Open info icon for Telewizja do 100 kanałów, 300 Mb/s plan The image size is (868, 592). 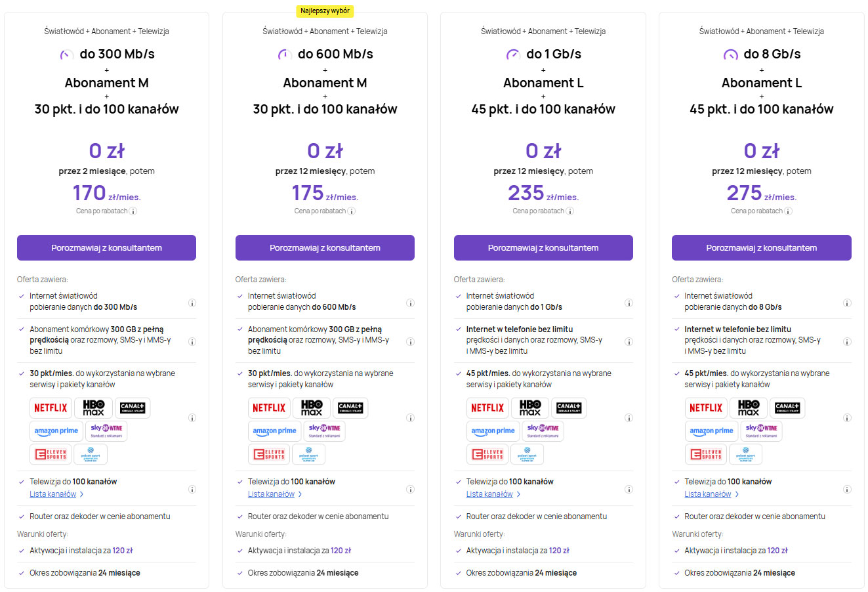tap(192, 489)
